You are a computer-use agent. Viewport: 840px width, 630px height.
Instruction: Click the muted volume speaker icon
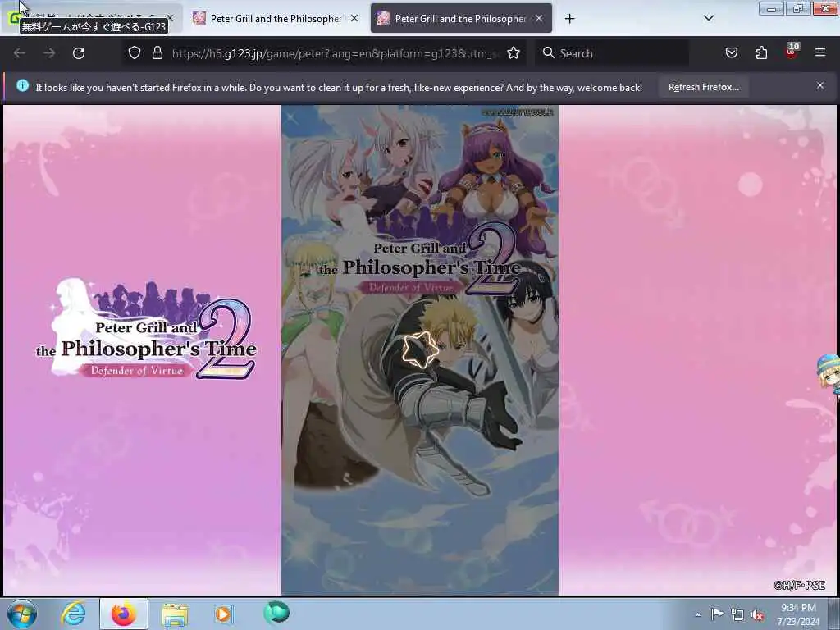[757, 615]
